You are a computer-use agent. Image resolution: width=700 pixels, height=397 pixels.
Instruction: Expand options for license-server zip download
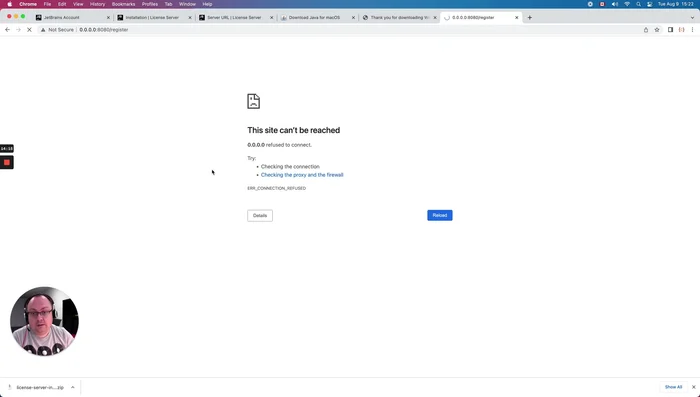pyautogui.click(x=72, y=387)
